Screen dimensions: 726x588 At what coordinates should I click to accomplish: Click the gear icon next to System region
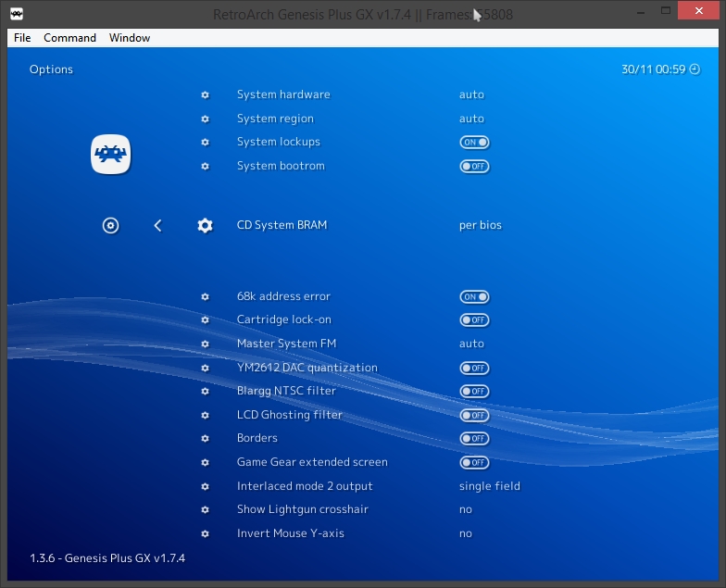pos(206,119)
